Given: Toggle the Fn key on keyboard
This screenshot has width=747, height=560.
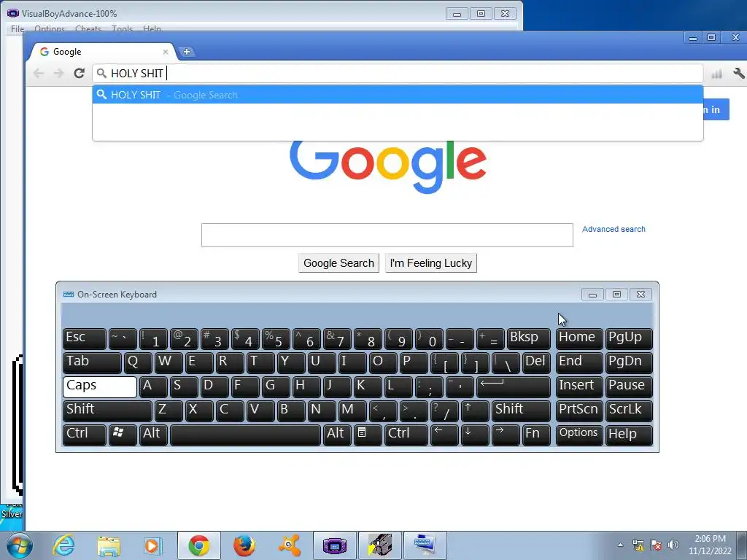Looking at the screenshot, I should [x=536, y=435].
